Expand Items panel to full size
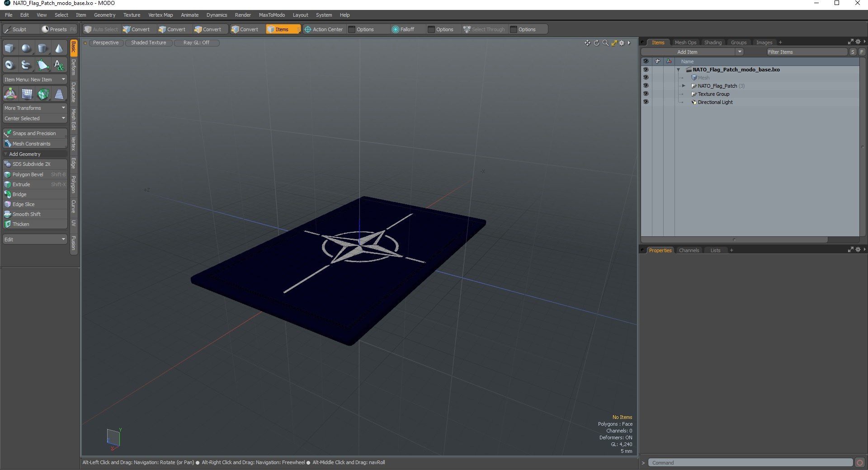Image resolution: width=868 pixels, height=470 pixels. (x=850, y=42)
